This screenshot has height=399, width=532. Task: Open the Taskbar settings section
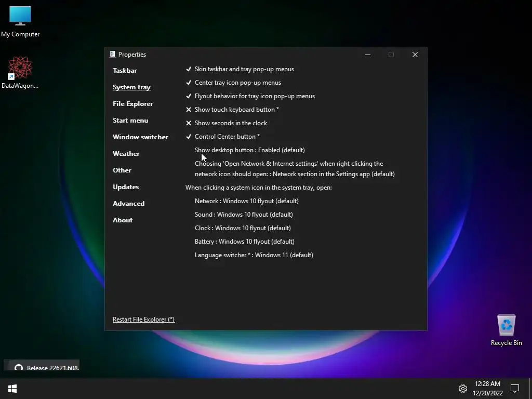click(125, 71)
